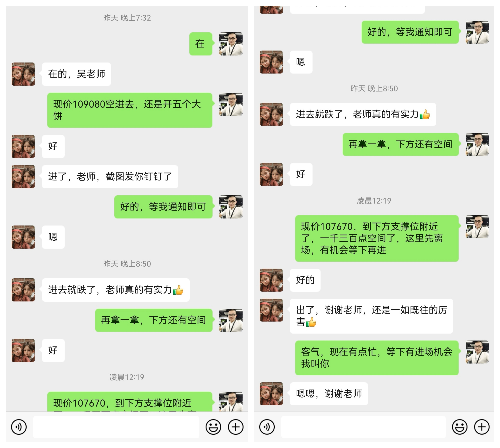Tap the contact avatar beside '在的，吴老师'
The width and height of the screenshot is (500, 448).
point(23,74)
